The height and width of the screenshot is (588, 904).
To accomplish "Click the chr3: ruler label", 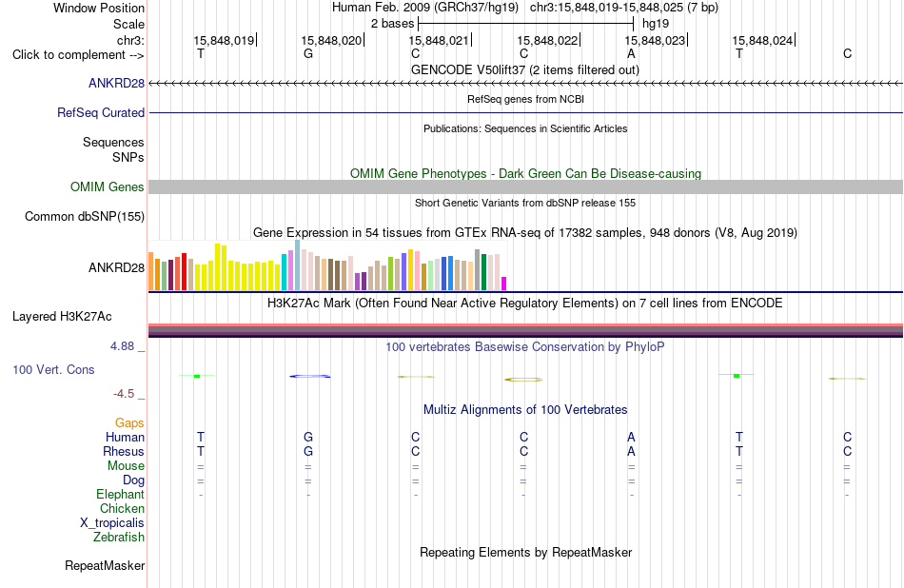I will click(x=131, y=40).
